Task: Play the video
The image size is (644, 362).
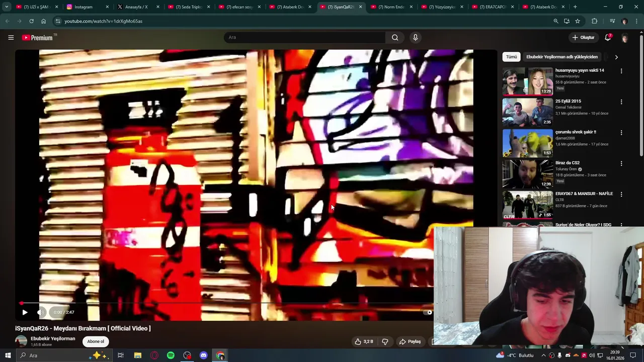Action: (25, 312)
